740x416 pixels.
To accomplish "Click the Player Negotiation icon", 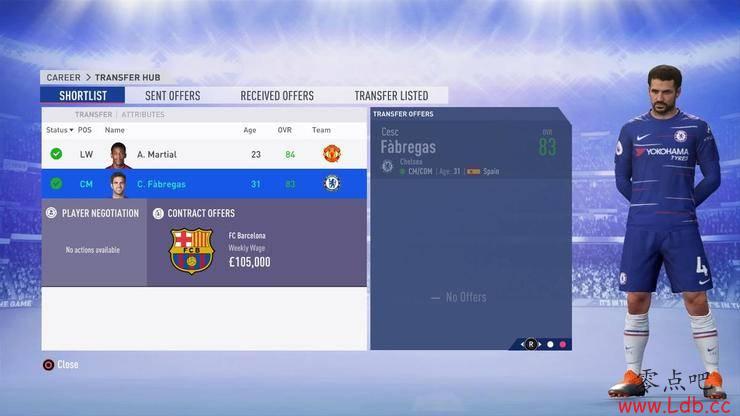I will 51,213.
